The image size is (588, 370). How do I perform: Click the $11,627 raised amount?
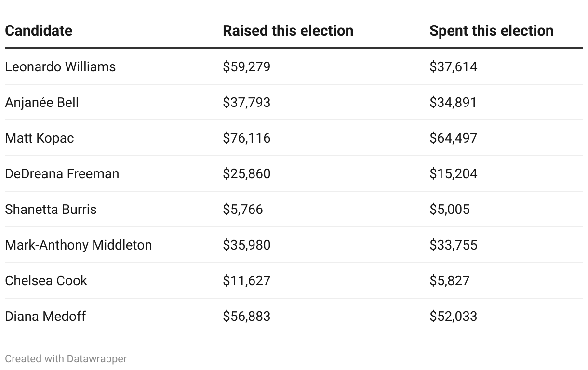pyautogui.click(x=246, y=280)
